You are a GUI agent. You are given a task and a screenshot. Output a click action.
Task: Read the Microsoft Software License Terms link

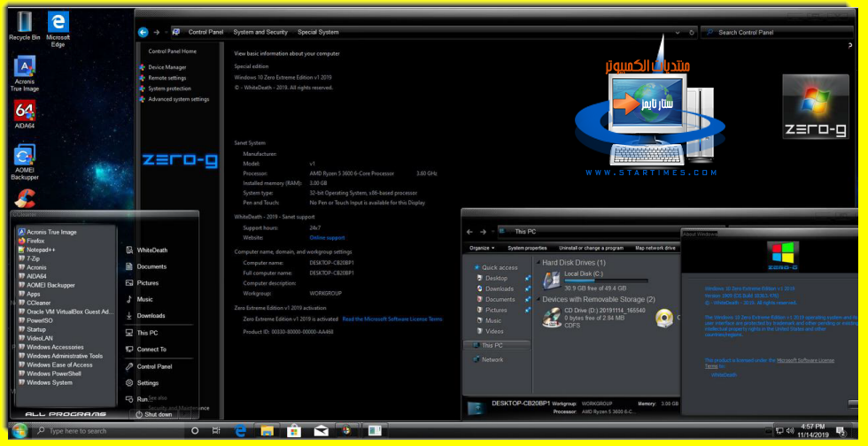392,319
